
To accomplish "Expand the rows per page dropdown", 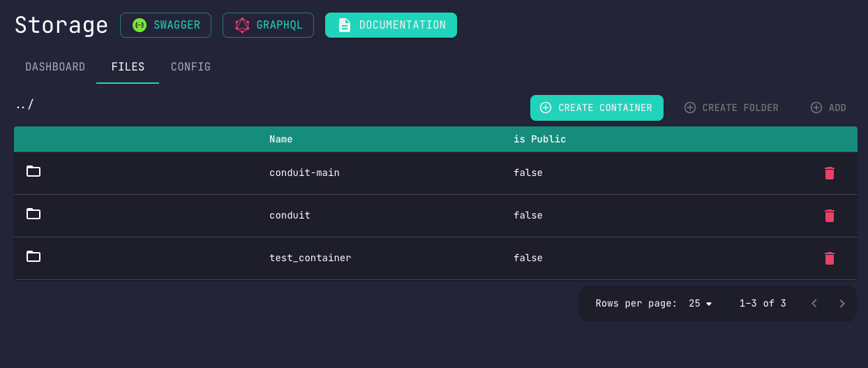I will pos(700,304).
